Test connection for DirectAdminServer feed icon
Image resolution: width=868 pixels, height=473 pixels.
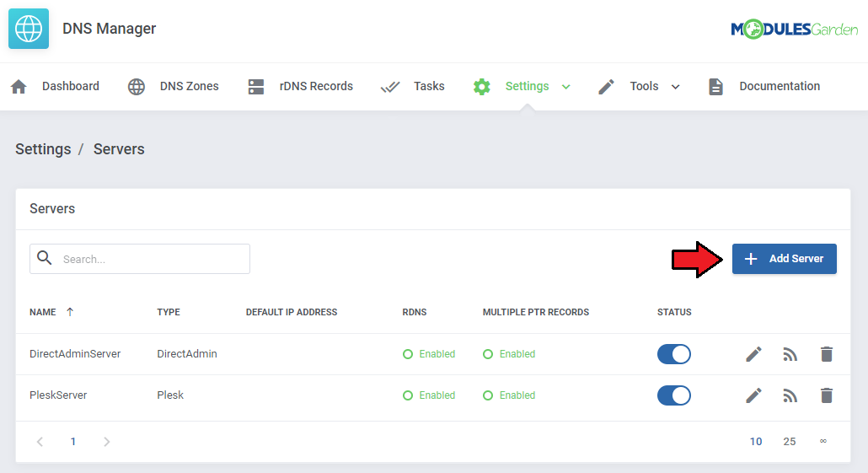790,354
